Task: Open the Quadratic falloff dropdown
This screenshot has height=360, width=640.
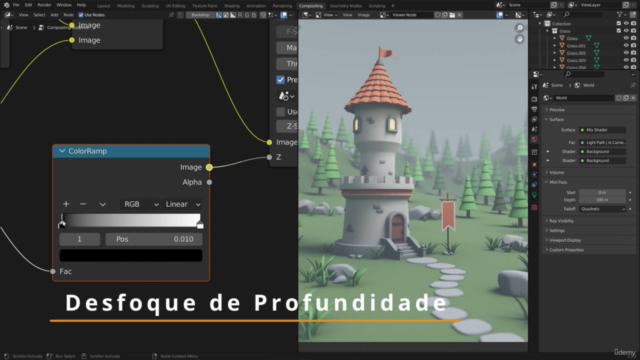Action: click(602, 209)
